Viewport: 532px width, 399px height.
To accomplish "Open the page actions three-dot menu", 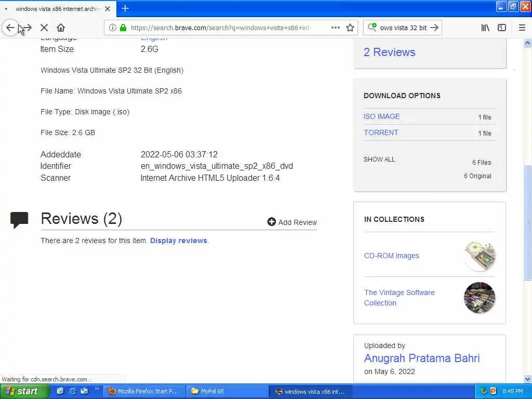I will (335, 28).
